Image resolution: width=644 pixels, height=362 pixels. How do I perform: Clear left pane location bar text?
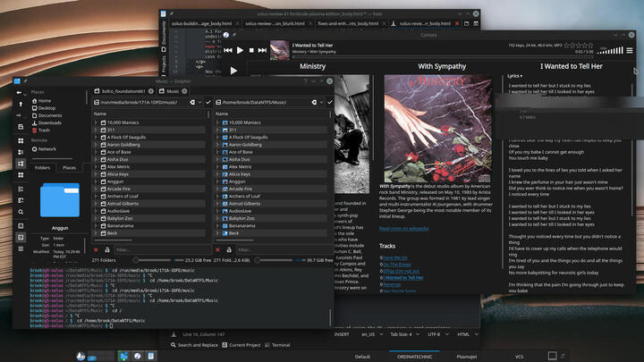[x=192, y=102]
